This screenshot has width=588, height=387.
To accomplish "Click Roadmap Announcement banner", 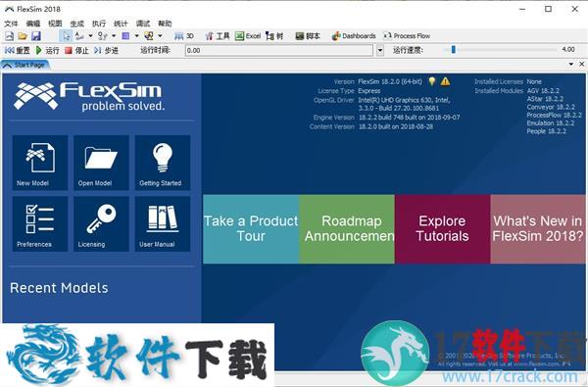I will click(x=347, y=228).
